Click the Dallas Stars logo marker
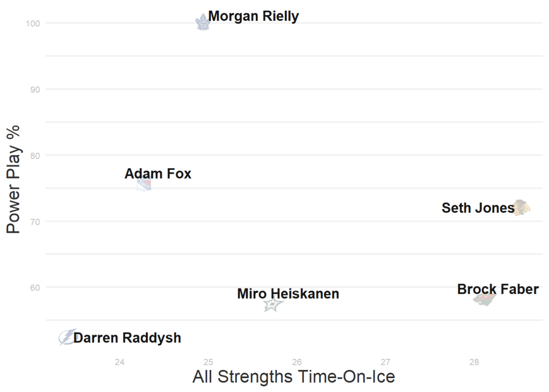Screen dimensions: 549x392 (x=272, y=305)
